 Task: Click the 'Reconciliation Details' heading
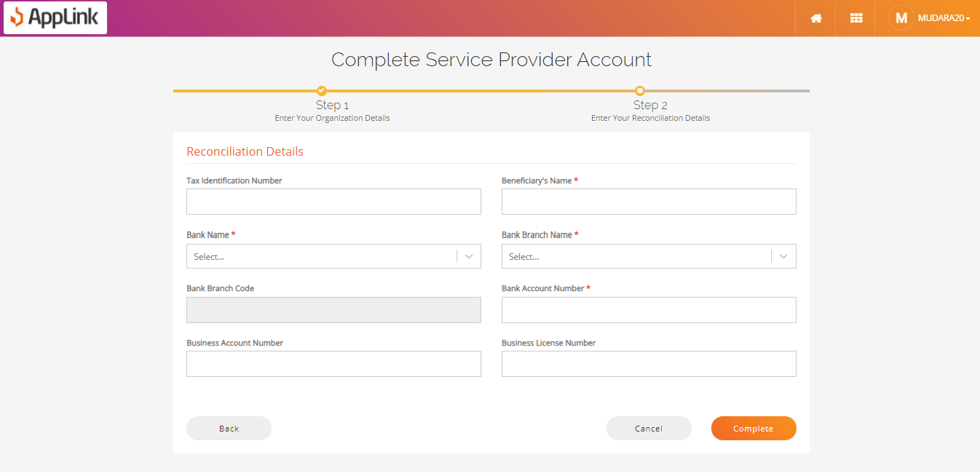[245, 151]
